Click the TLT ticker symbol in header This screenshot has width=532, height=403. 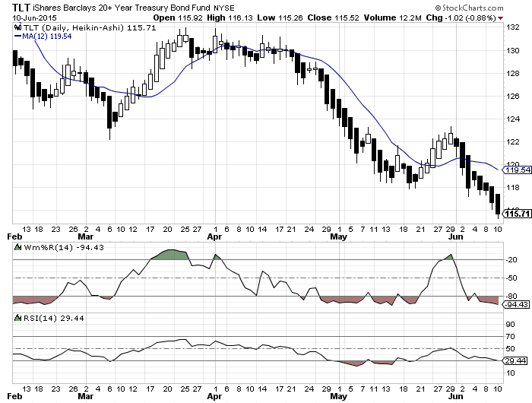[22, 7]
